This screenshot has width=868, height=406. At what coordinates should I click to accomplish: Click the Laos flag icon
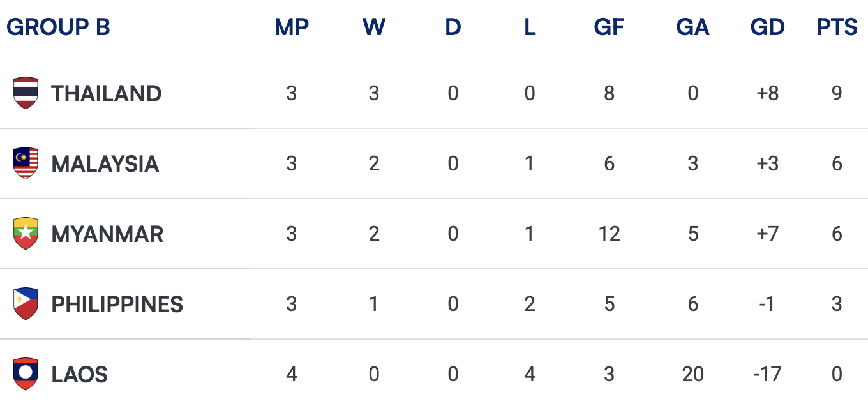pos(26,374)
